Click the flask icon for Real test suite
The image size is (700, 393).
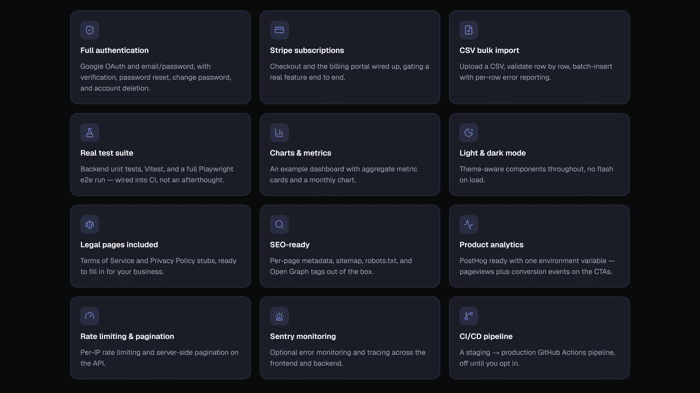[x=90, y=133]
